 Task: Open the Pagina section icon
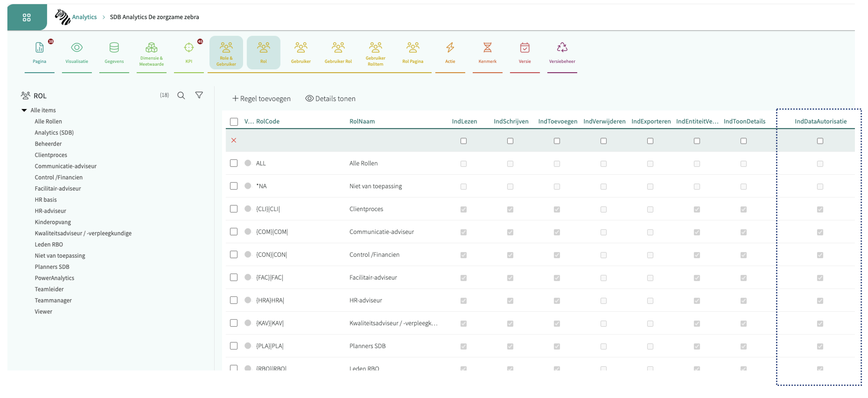point(39,48)
